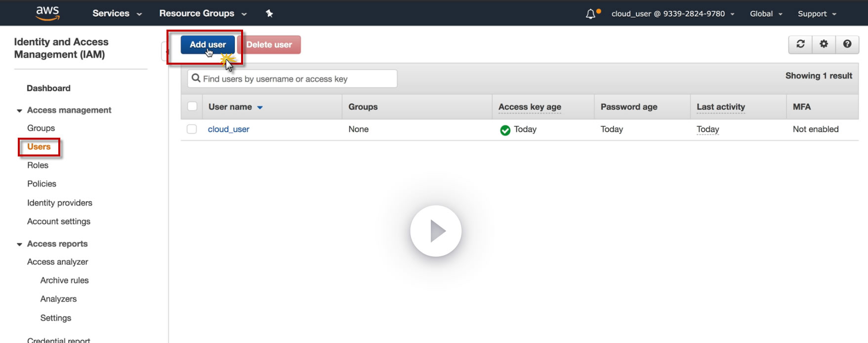Select the cloud_user row checkbox

[x=192, y=129]
